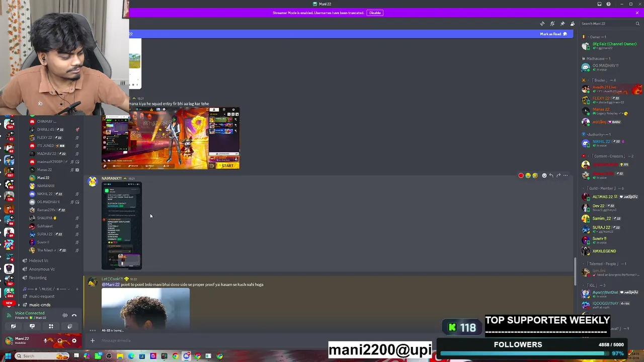This screenshot has width=644, height=362.
Task: Open the soundboard in the voice panel
Action: pos(70,326)
